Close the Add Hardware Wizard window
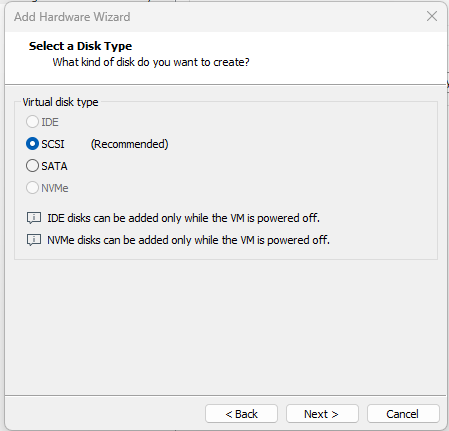This screenshot has height=431, width=449. [x=432, y=16]
